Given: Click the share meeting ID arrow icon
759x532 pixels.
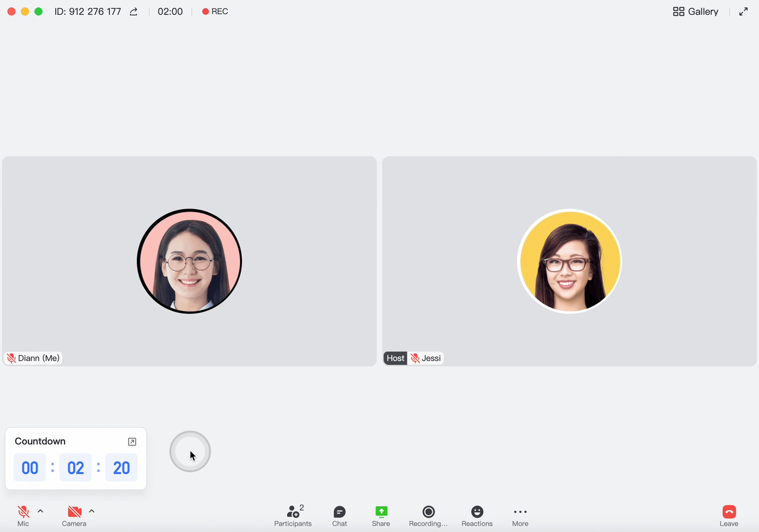Looking at the screenshot, I should 133,12.
